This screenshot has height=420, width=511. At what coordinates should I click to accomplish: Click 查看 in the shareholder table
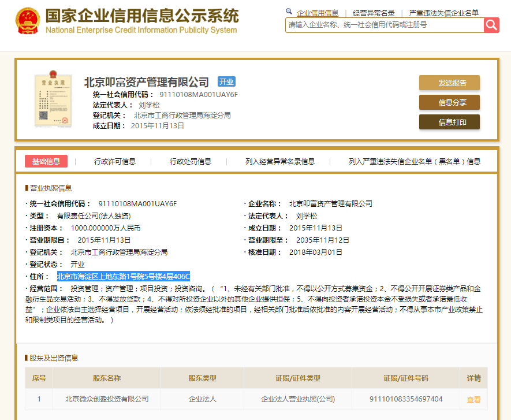473,399
